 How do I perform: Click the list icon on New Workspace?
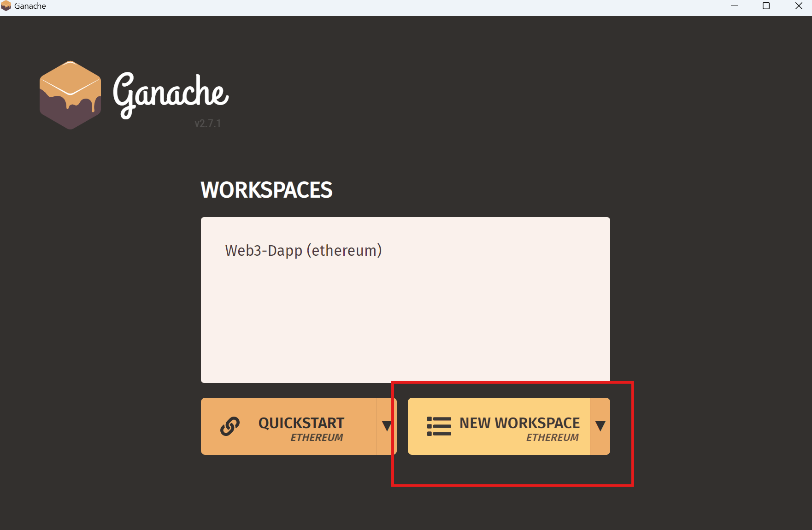point(439,426)
